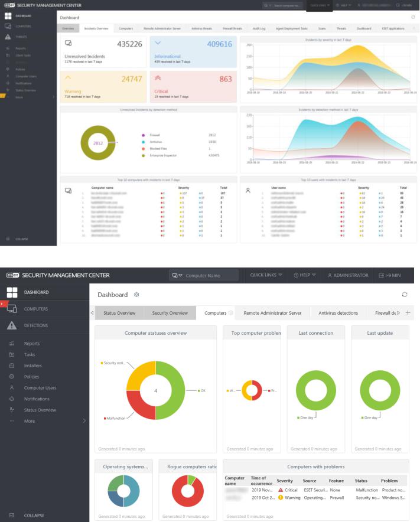420x522 pixels.
Task: Open the search-type dropdown beside Computer Name
Action: tap(177, 275)
